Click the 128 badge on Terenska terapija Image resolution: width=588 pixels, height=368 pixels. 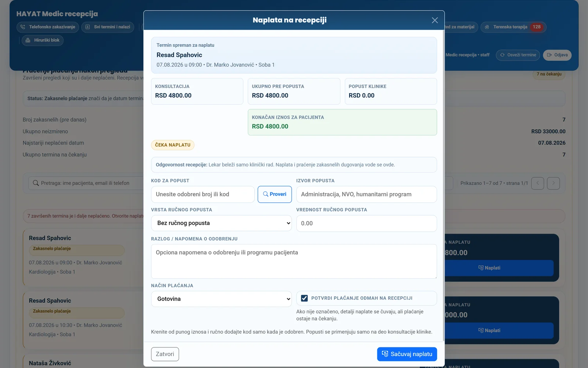pos(537,27)
